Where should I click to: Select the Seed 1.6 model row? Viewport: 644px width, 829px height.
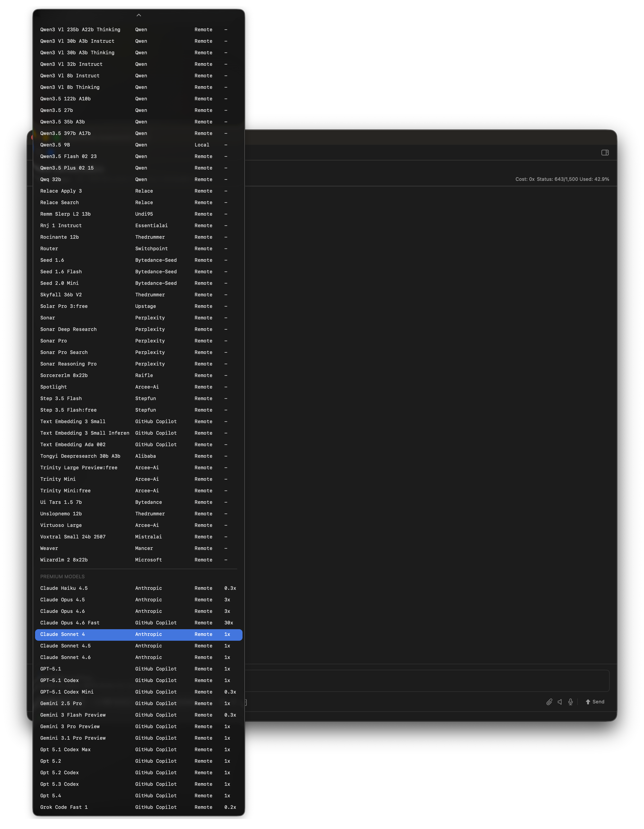pyautogui.click(x=139, y=260)
